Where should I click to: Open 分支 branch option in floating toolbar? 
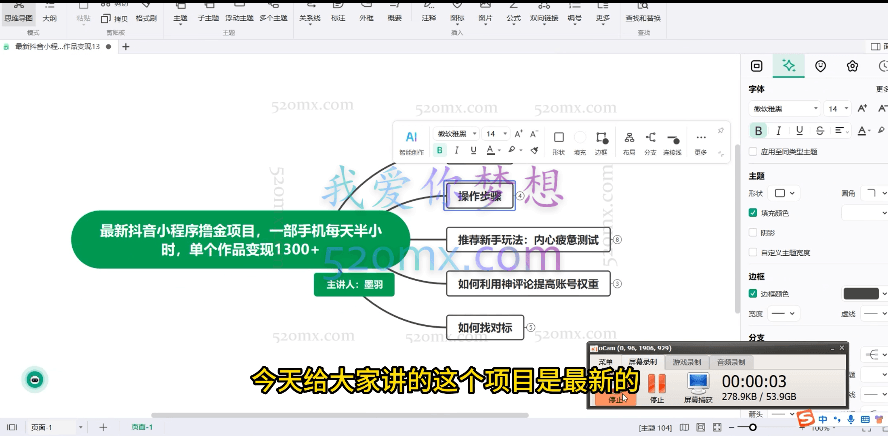[x=650, y=143]
